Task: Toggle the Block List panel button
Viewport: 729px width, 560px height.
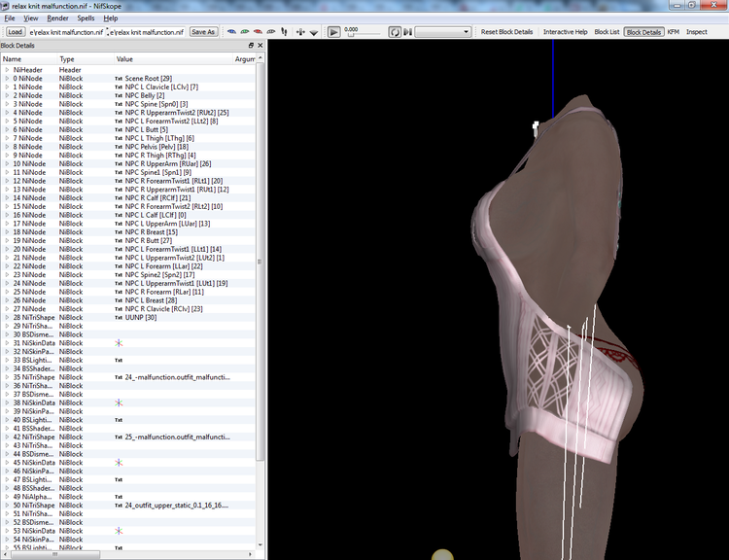Action: pyautogui.click(x=607, y=32)
